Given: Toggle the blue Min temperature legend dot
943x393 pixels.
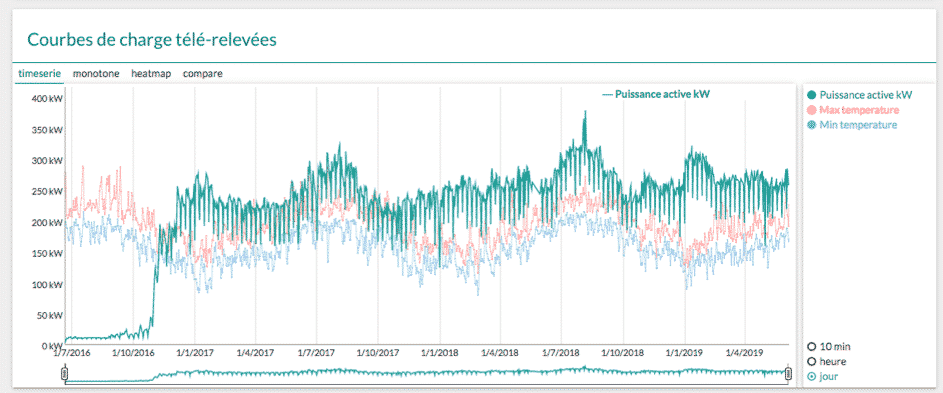Looking at the screenshot, I should 812,125.
